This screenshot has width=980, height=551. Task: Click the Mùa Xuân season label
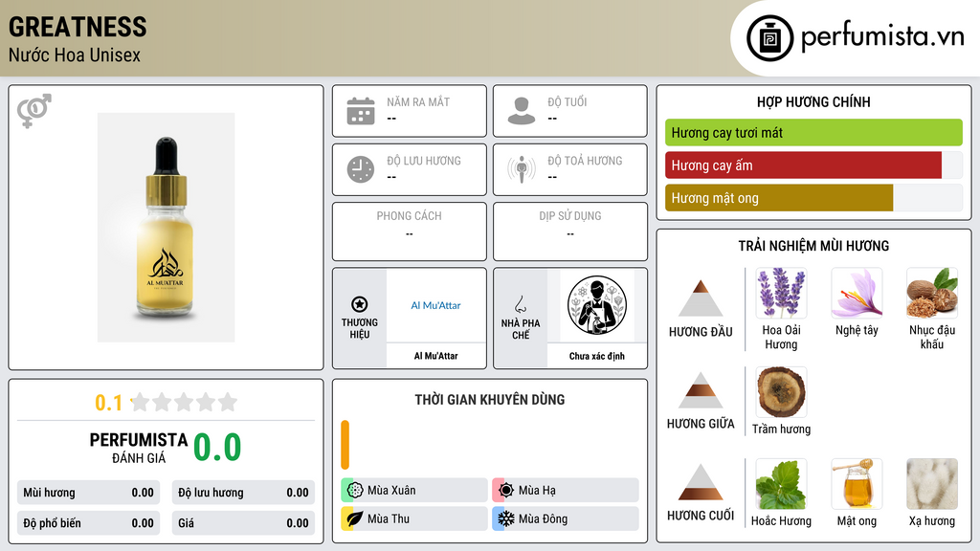pyautogui.click(x=391, y=491)
